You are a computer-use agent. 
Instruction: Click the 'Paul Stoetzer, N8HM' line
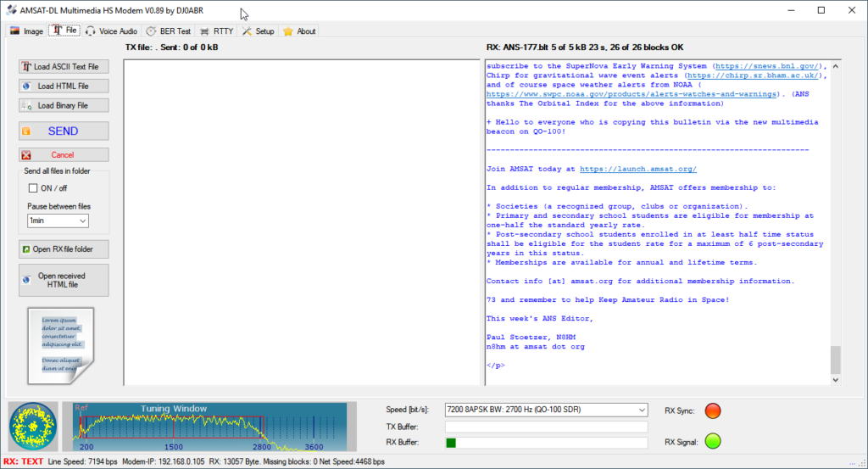pyautogui.click(x=531, y=338)
